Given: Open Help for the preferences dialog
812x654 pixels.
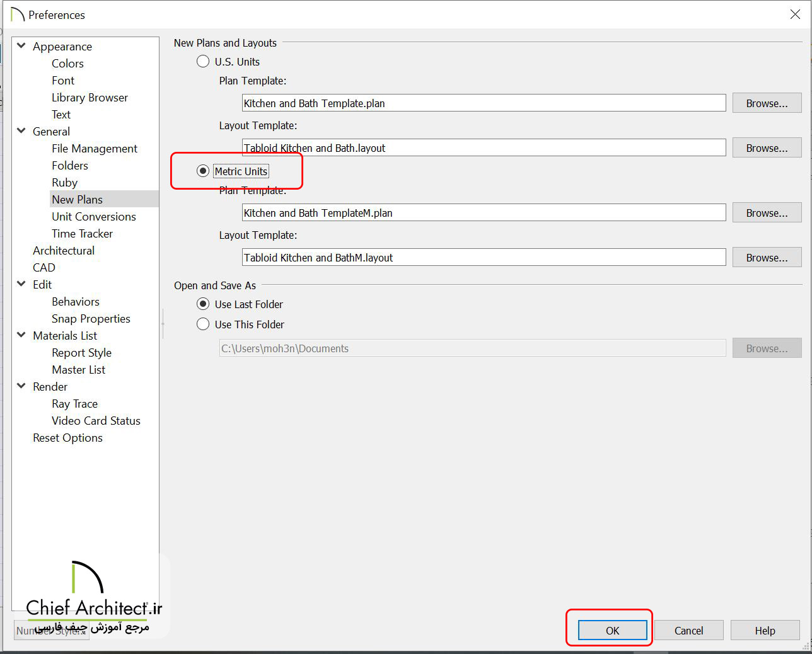Looking at the screenshot, I should point(765,631).
